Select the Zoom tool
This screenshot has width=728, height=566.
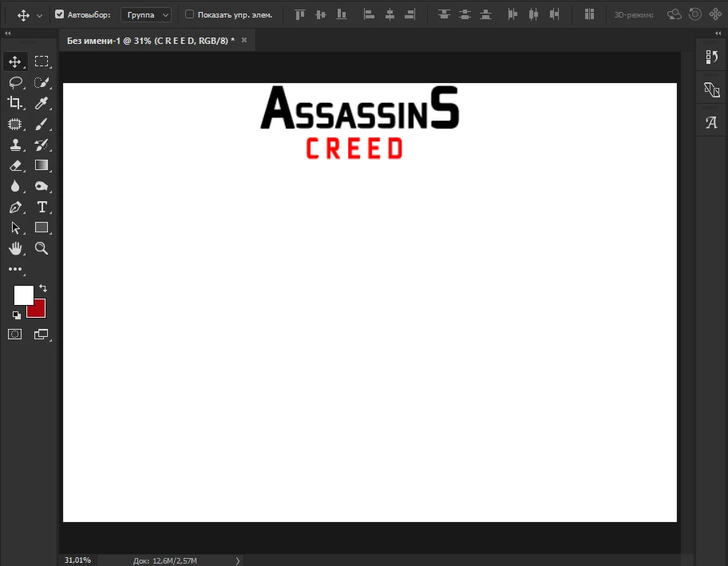42,248
